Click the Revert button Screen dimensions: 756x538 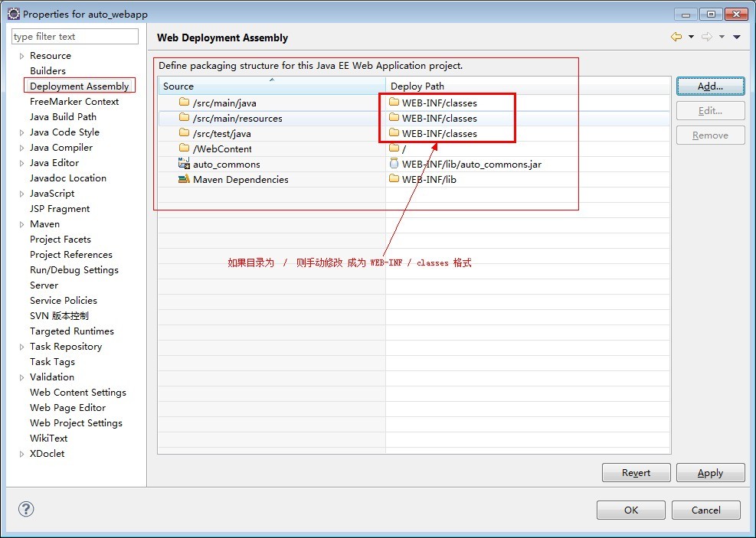[x=636, y=472]
